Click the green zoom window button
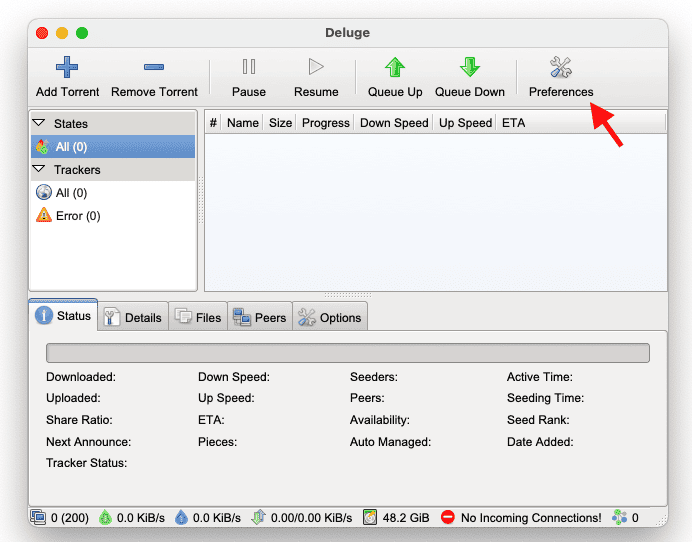This screenshot has height=542, width=692. point(82,33)
